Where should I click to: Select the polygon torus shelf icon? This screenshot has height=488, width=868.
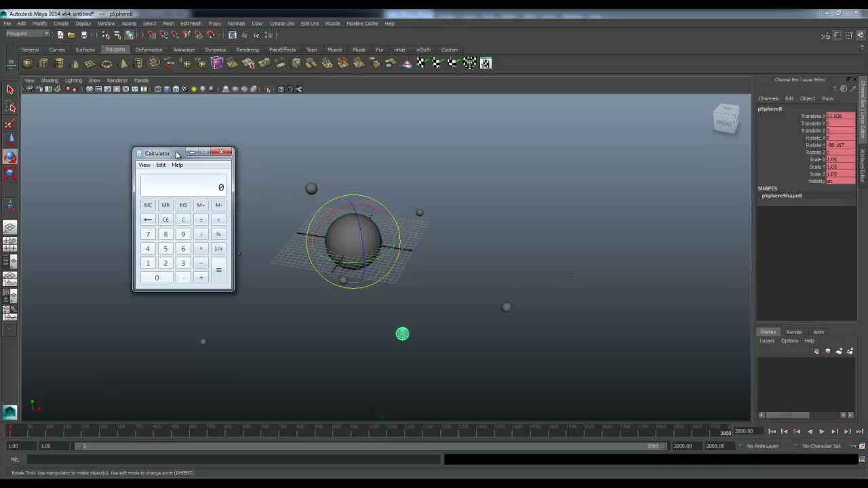coord(106,63)
